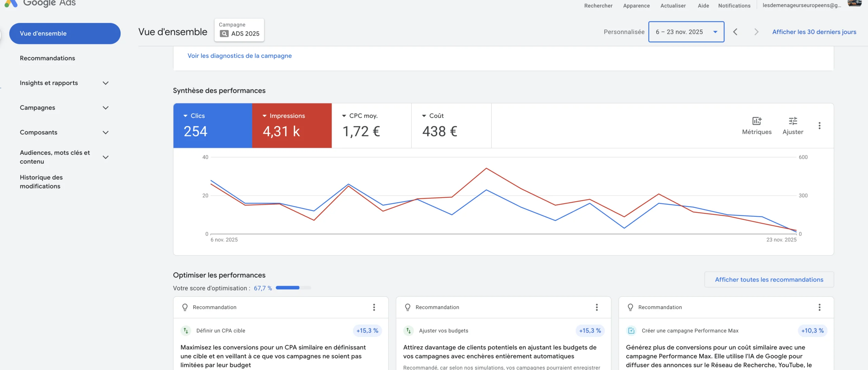The image size is (868, 370).
Task: Open Performance Max recommendation card menu
Action: click(x=819, y=307)
